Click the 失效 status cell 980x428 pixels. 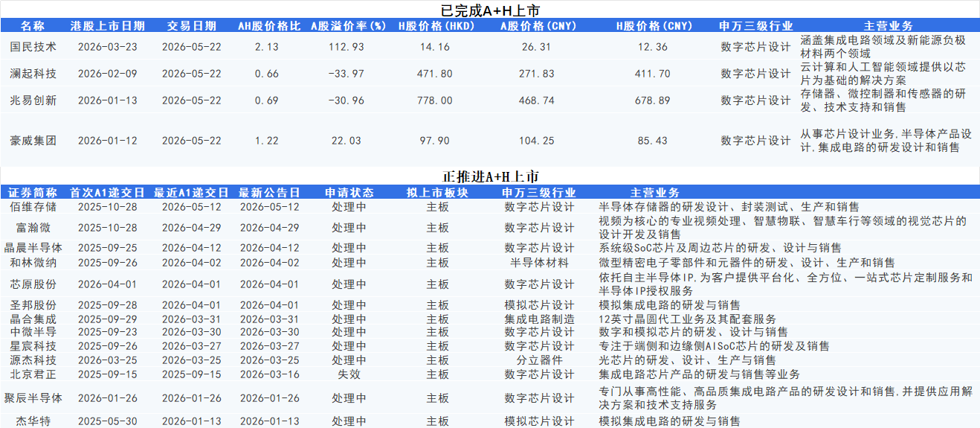(349, 374)
